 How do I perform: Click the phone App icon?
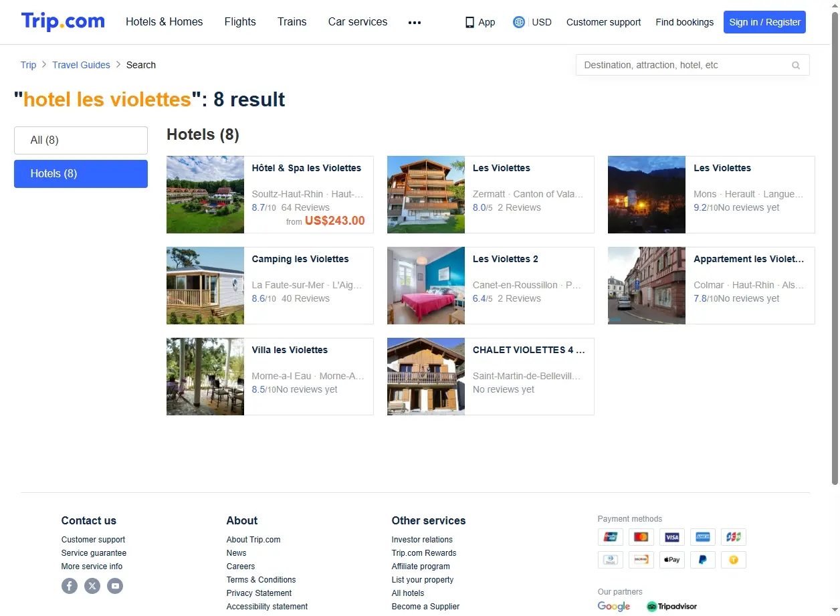[x=469, y=22]
